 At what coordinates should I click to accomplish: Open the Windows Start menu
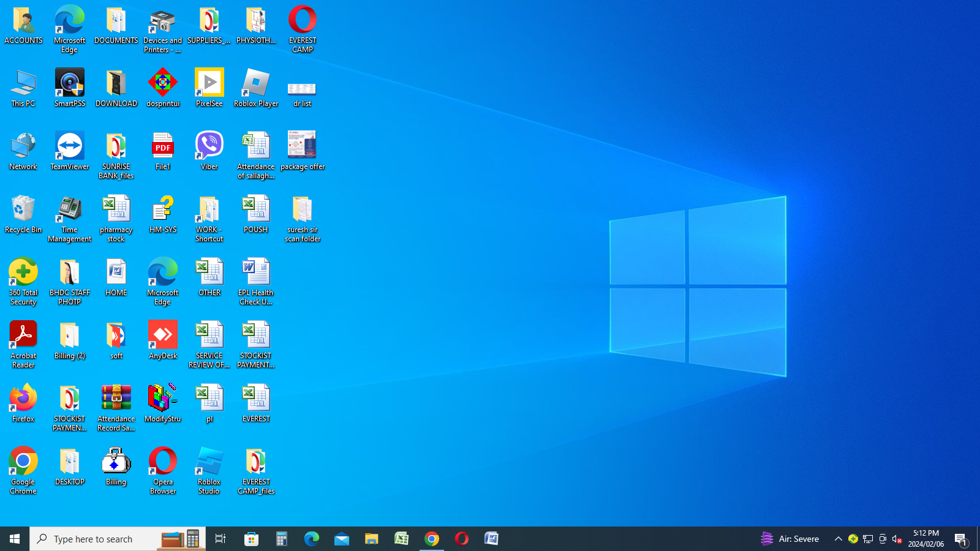(x=15, y=539)
